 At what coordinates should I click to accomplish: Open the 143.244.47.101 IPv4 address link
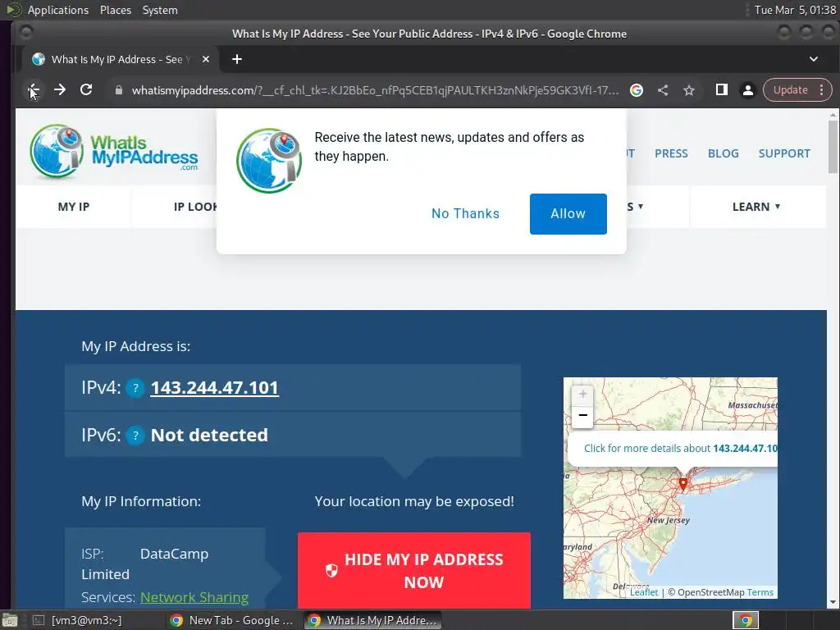click(x=214, y=388)
